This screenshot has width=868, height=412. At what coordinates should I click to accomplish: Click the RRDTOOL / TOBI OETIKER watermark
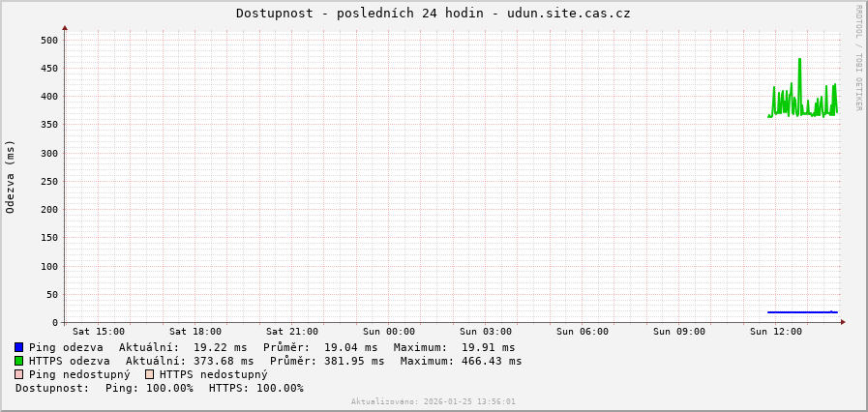coord(857,58)
